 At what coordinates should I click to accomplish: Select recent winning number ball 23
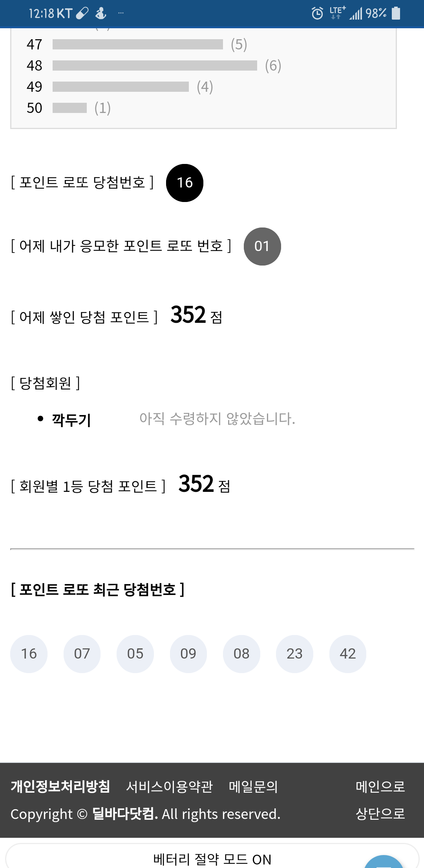(294, 654)
